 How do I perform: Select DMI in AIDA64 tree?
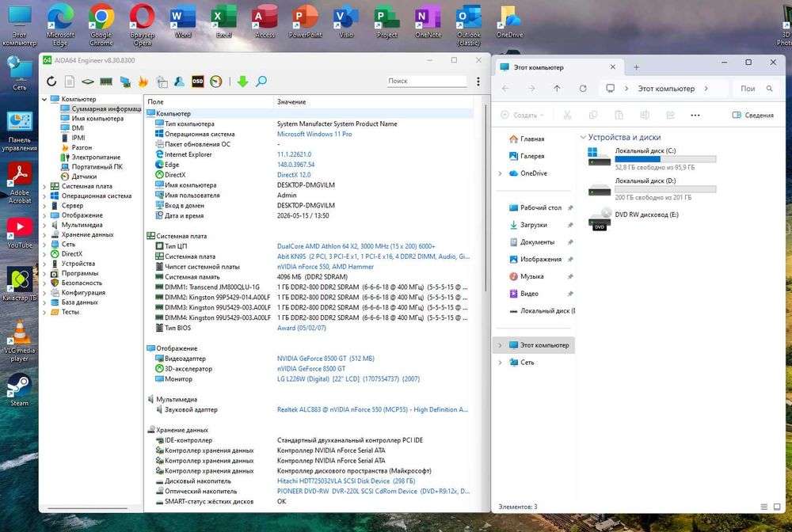tap(78, 128)
